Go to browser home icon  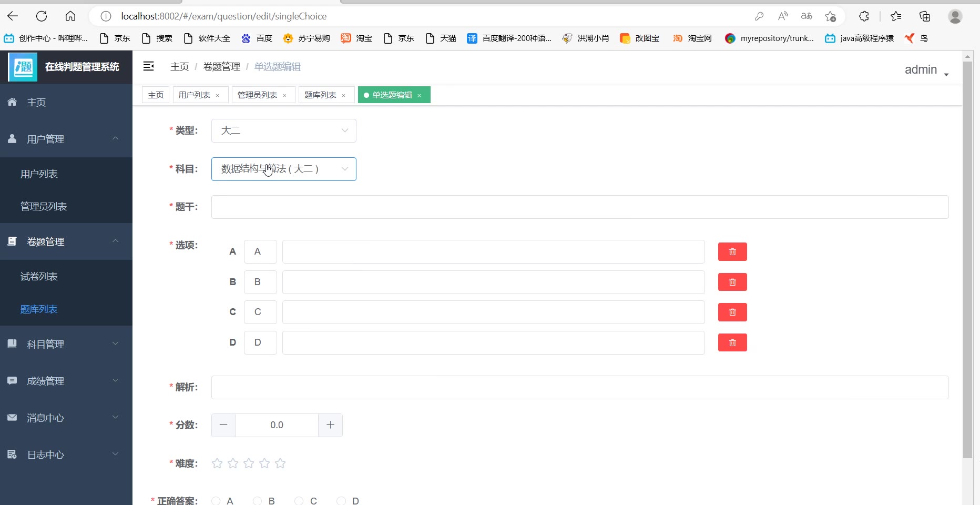pyautogui.click(x=70, y=16)
